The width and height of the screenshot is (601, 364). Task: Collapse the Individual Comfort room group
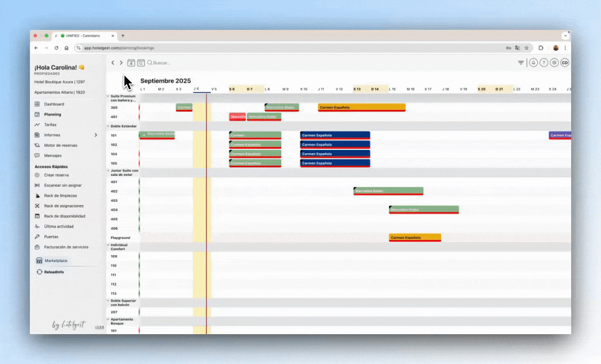[x=108, y=245]
